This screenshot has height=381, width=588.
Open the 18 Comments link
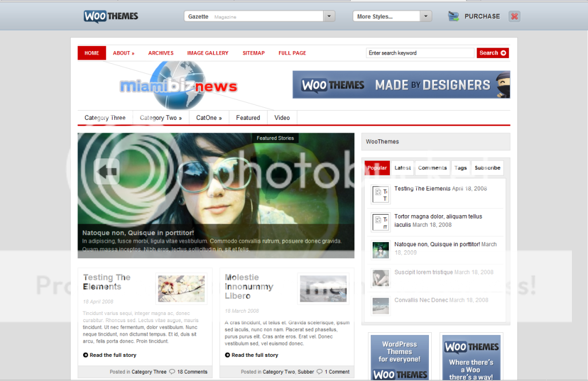[192, 372]
